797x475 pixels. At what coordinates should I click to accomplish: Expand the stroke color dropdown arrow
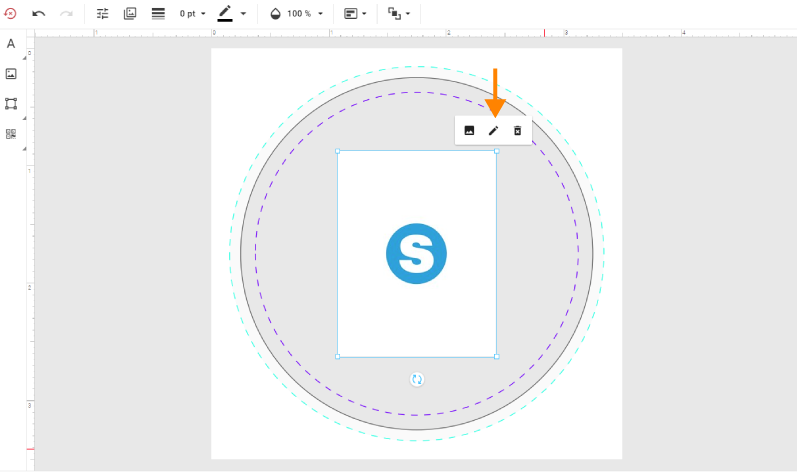click(x=243, y=14)
